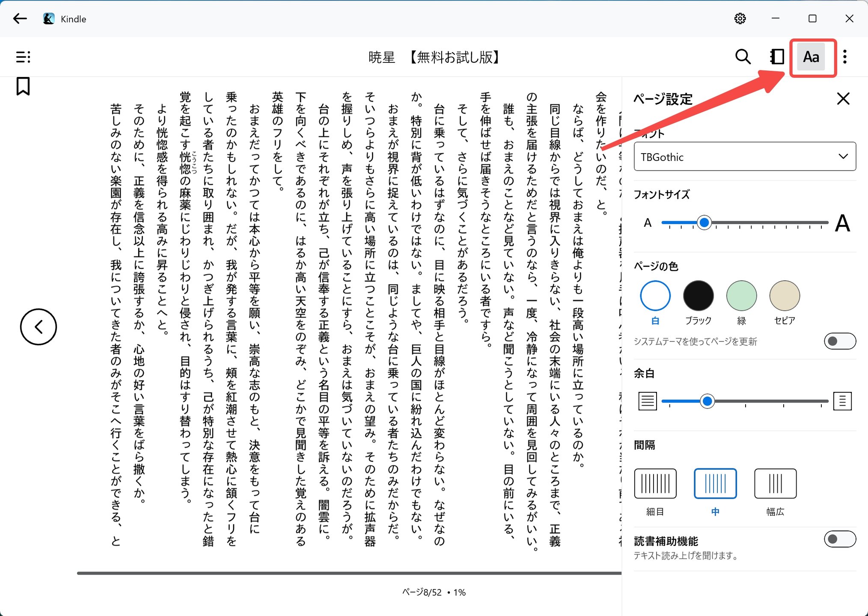Viewport: 868px width, 616px height.
Task: Click the フォントサイズ label
Action: (x=662, y=195)
